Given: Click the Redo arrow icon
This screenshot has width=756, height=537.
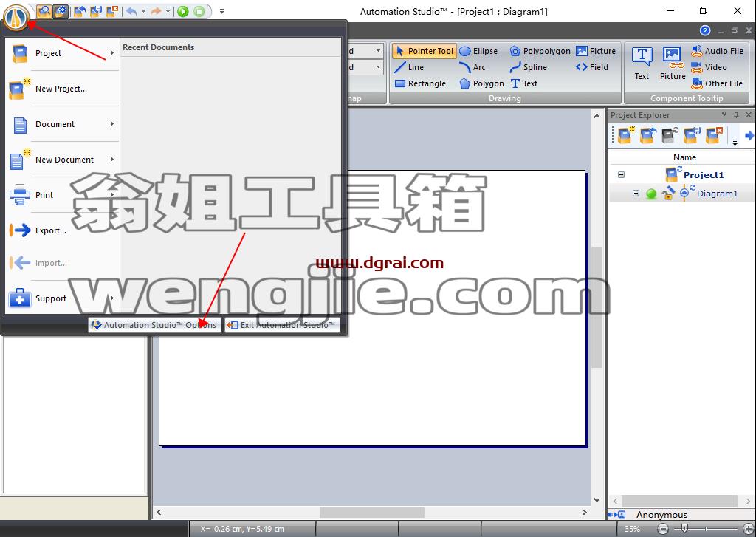Looking at the screenshot, I should 156,11.
